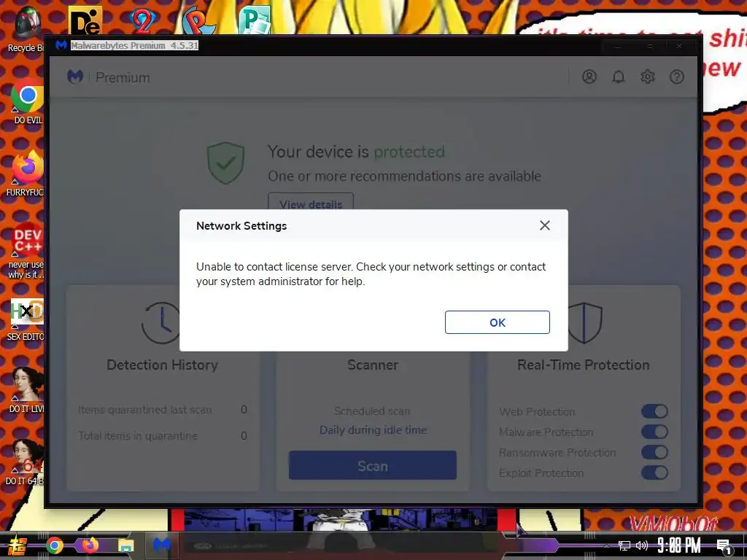Click the View details button
Screen dimensions: 747x560
coord(311,203)
